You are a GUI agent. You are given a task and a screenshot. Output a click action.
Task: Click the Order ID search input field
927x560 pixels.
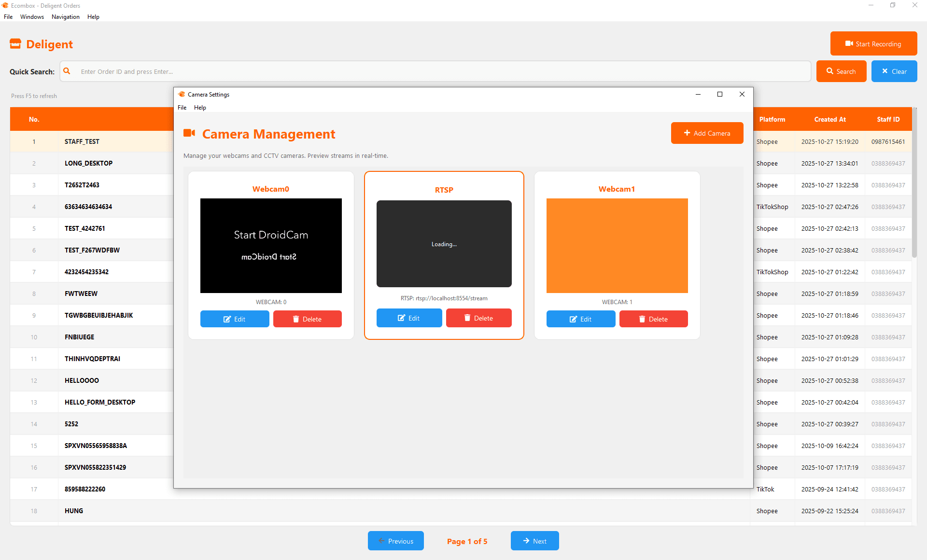pos(435,71)
